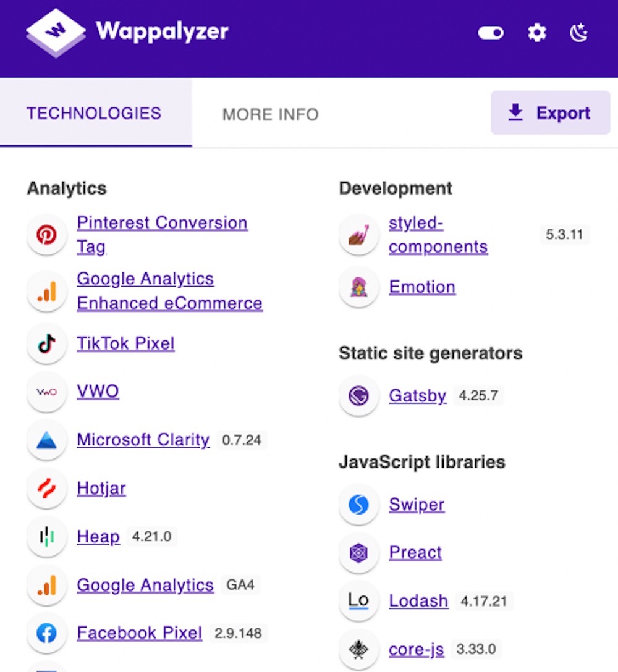
Task: Click the Emotion icon
Action: coord(359,287)
